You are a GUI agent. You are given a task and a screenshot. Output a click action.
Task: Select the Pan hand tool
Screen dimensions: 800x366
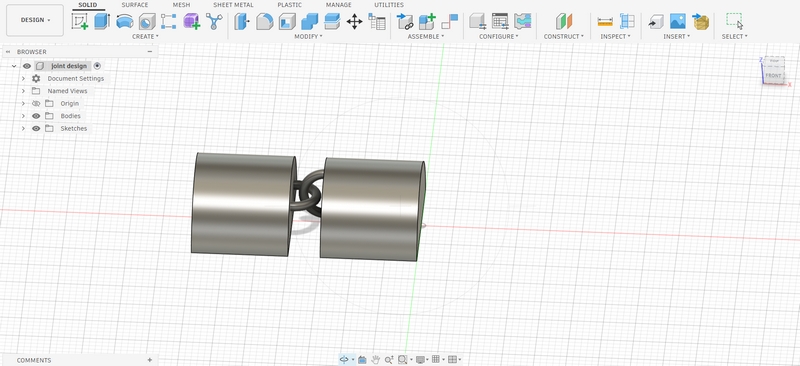[376, 360]
